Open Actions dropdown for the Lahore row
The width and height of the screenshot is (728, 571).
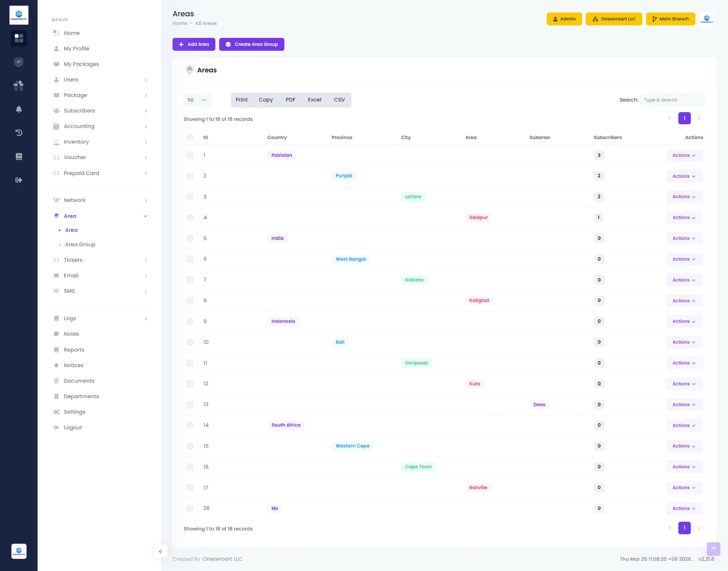click(684, 197)
